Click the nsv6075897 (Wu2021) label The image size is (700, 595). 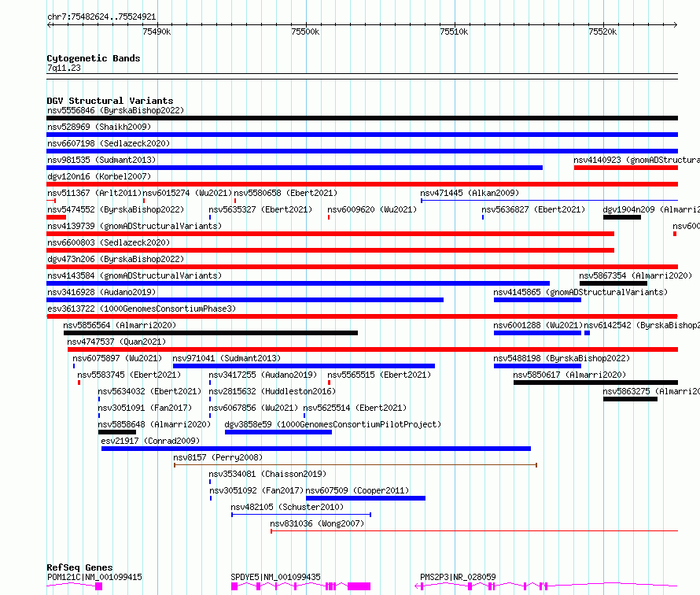[x=117, y=358]
